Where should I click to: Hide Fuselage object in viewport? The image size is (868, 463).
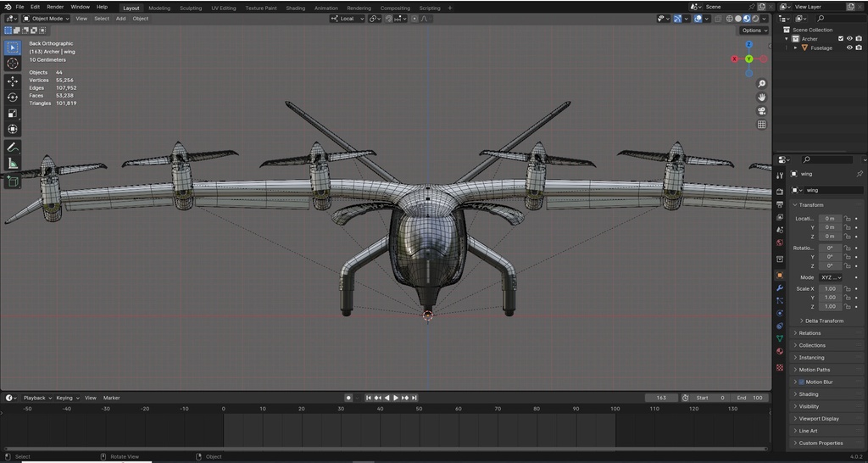pos(849,47)
